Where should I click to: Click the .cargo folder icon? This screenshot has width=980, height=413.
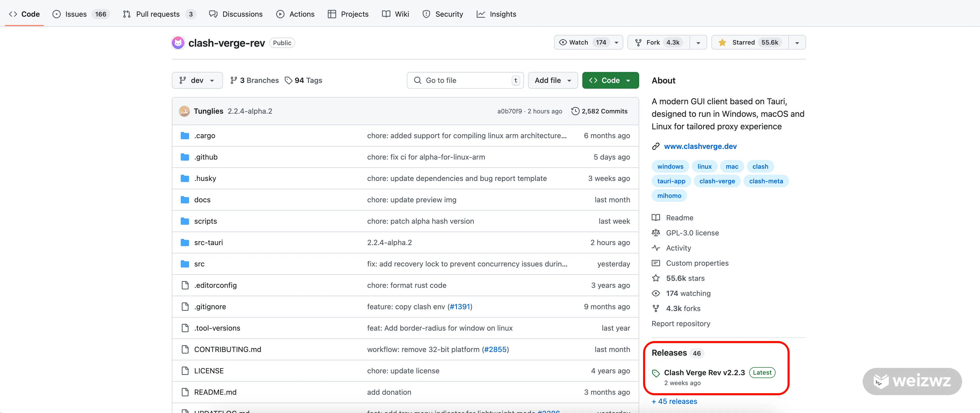click(185, 136)
